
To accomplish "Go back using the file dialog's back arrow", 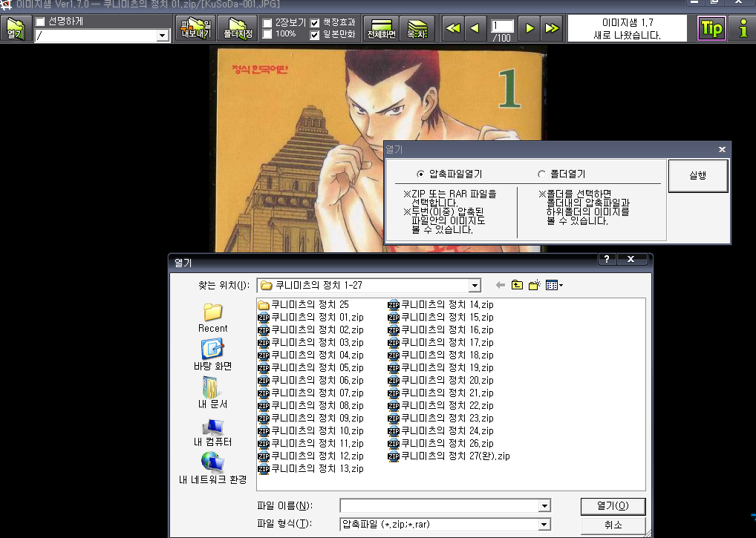I will point(501,285).
